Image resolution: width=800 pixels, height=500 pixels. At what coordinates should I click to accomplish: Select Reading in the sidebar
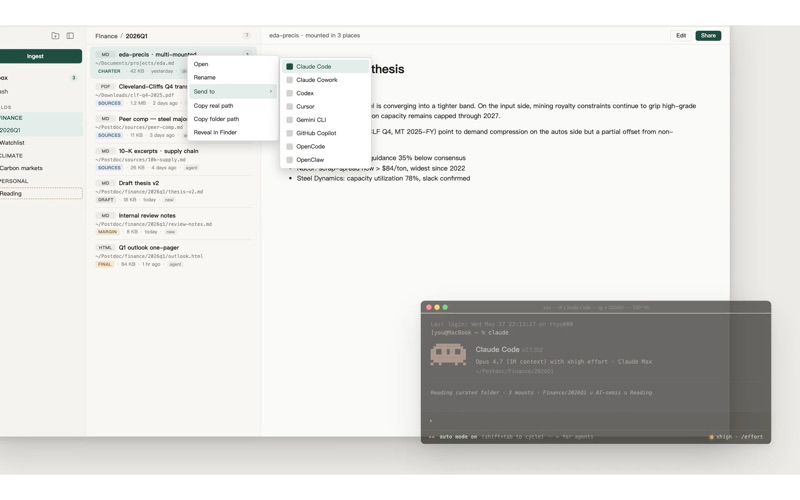41,194
